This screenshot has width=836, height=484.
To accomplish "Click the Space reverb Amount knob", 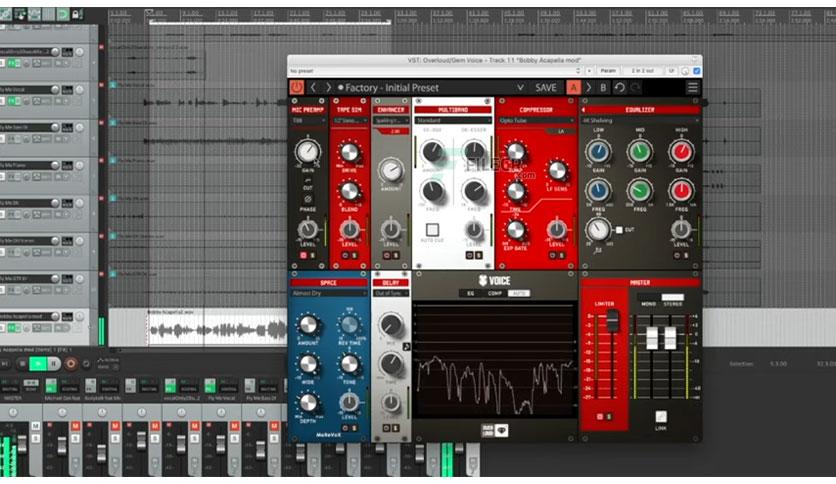I will coord(308,325).
